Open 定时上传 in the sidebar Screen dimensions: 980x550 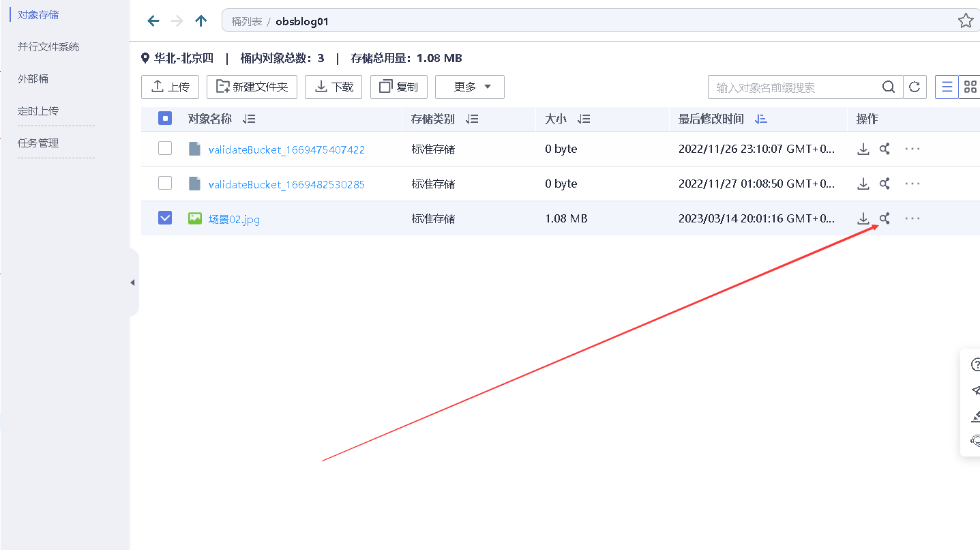coord(38,111)
